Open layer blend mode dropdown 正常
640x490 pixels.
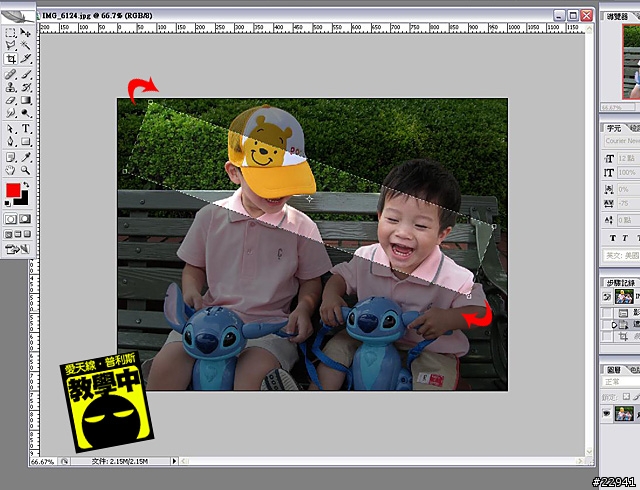[x=622, y=382]
